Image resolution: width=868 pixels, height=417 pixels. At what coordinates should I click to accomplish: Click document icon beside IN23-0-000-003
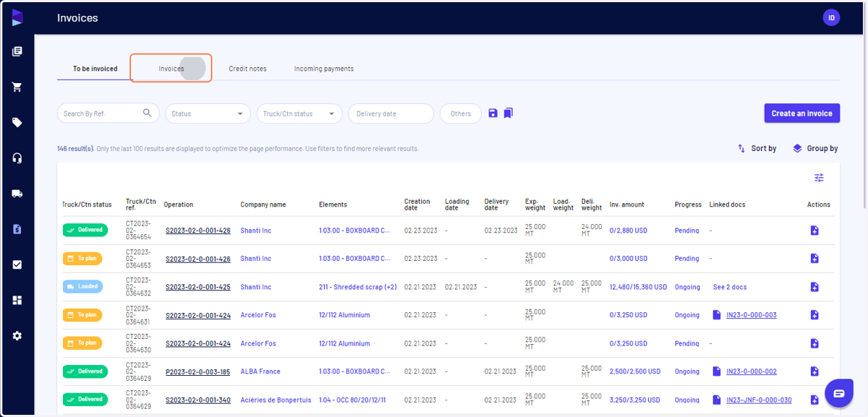click(717, 315)
